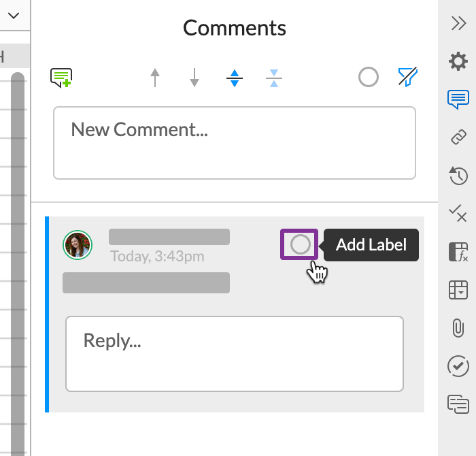Open the validation check-and-cross panel
This screenshot has height=456, width=476.
coord(458,214)
